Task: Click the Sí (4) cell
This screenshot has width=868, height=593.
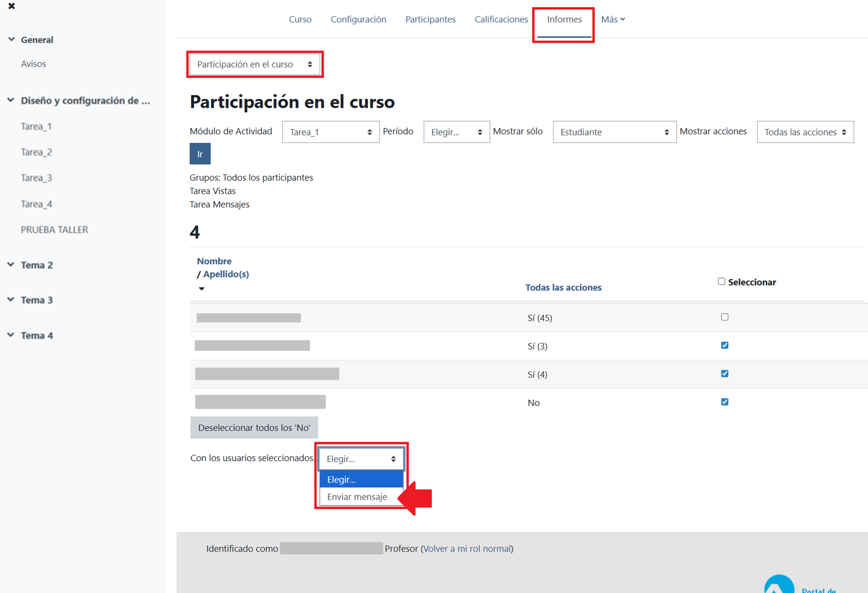Action: (x=537, y=374)
